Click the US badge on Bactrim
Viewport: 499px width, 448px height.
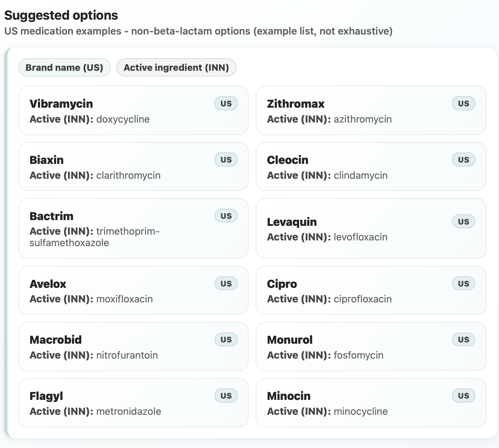point(226,216)
